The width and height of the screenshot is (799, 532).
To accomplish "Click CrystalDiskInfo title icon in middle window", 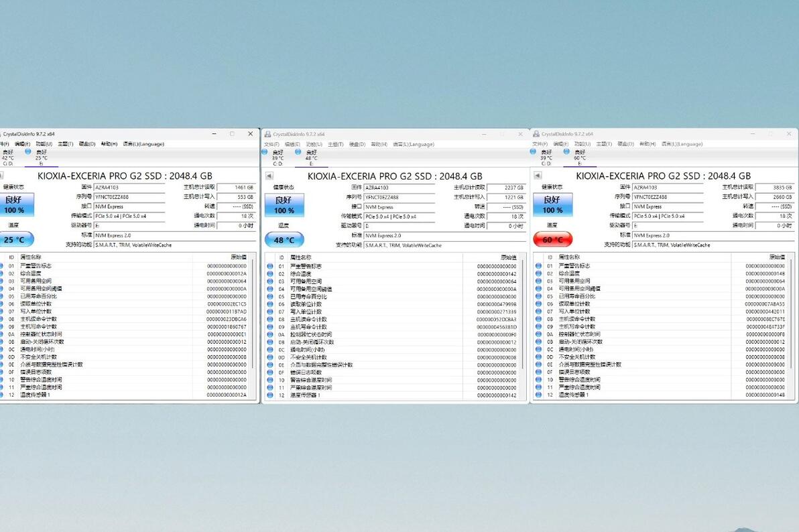I will point(267,134).
